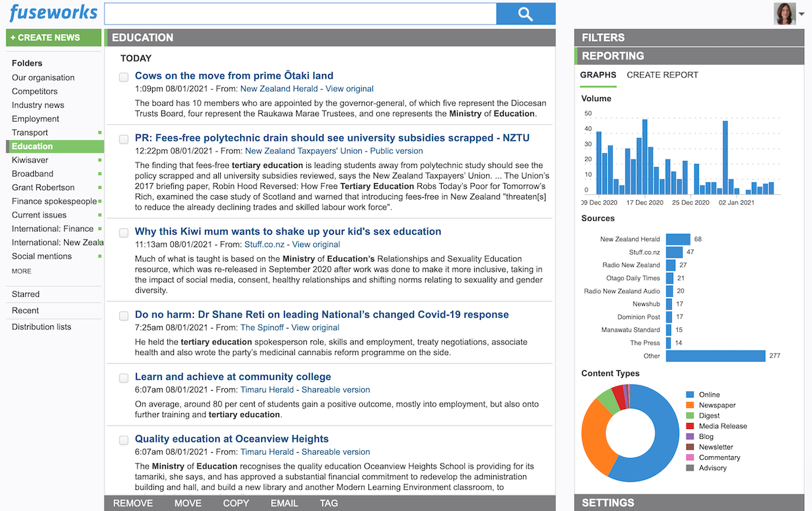Image resolution: width=812 pixels, height=511 pixels.
Task: Click Stuff.co.nz source link in article
Action: [264, 245]
